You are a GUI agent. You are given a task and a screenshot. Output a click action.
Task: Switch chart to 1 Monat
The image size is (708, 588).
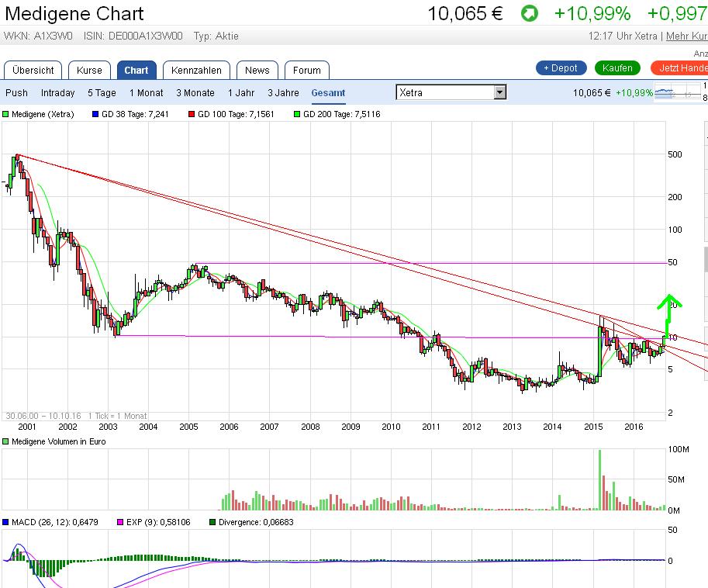147,92
